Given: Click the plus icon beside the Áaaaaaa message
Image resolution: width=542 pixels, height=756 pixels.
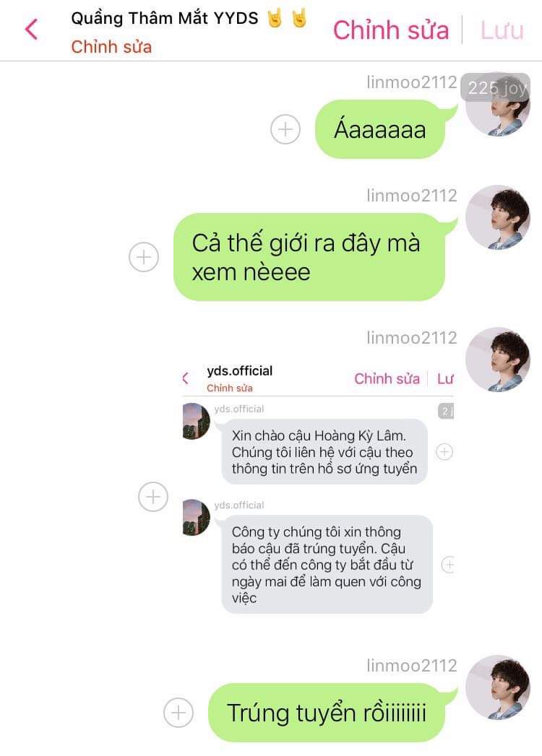Looking at the screenshot, I should [285, 129].
